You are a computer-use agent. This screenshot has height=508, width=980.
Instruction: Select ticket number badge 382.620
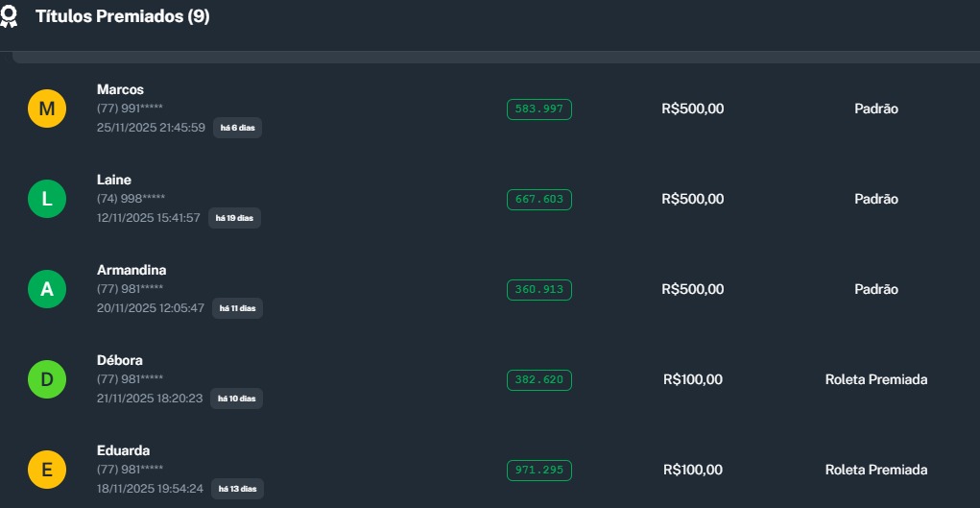539,380
